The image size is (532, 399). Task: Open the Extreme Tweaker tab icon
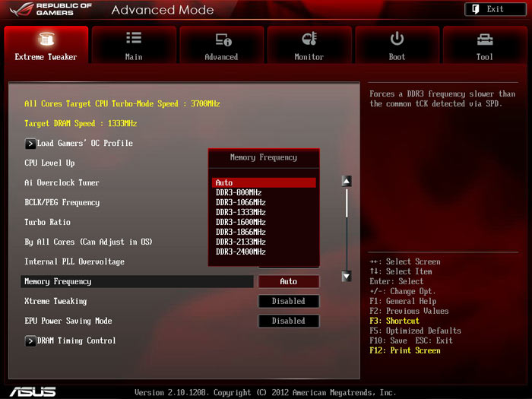coord(46,40)
